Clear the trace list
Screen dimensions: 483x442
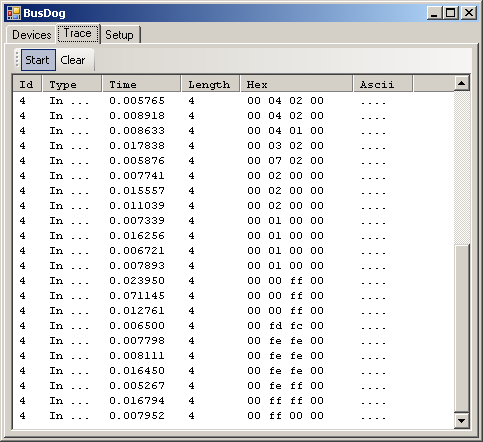pos(73,60)
